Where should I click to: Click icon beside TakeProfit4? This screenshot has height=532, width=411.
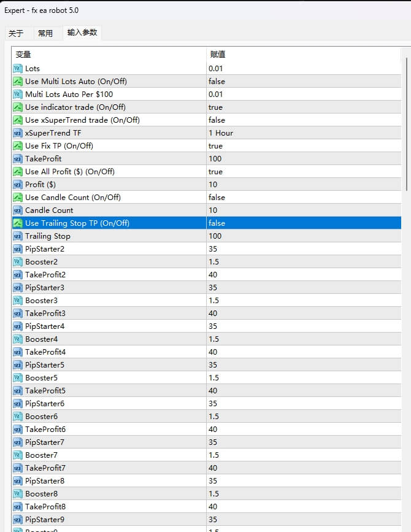click(18, 352)
